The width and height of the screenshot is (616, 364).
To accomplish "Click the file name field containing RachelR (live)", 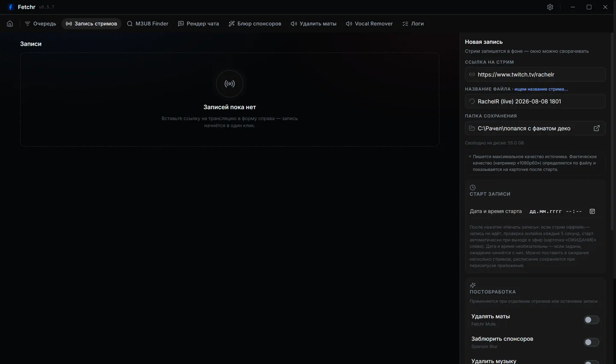I will coord(535,101).
